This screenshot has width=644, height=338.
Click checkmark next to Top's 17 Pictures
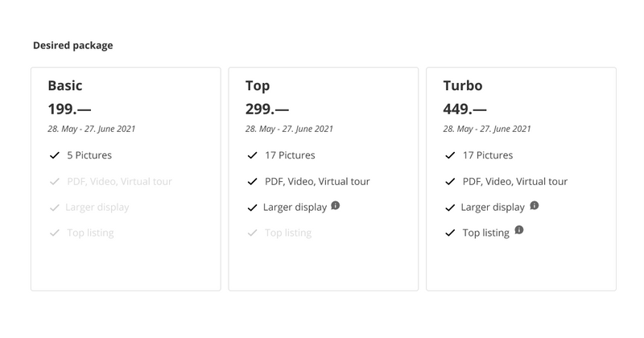[252, 155]
